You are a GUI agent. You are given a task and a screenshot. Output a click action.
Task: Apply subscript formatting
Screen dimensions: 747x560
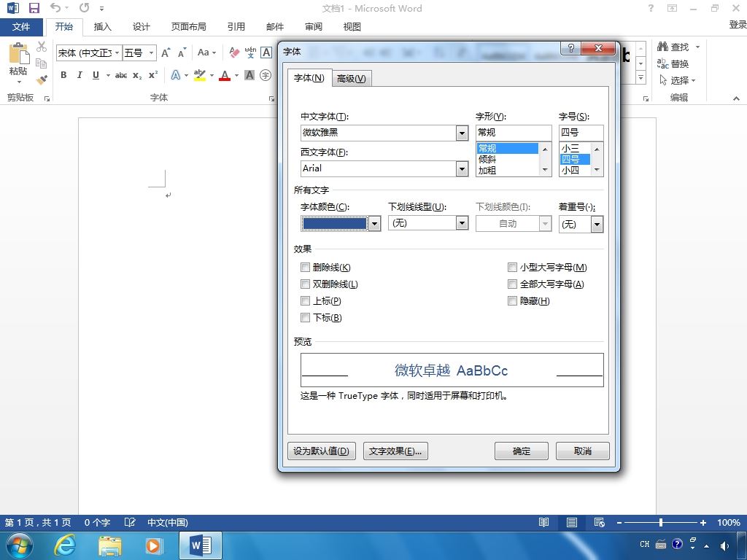click(137, 75)
